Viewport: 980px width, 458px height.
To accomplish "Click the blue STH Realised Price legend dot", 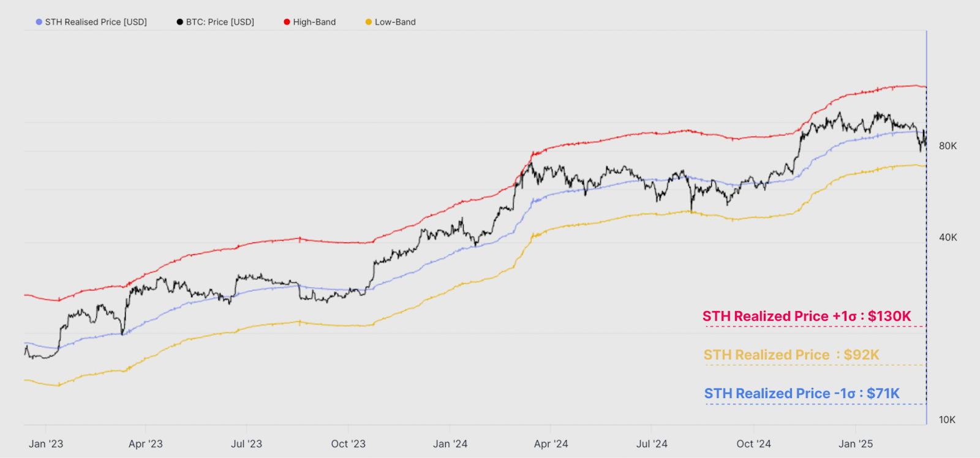I will 39,22.
